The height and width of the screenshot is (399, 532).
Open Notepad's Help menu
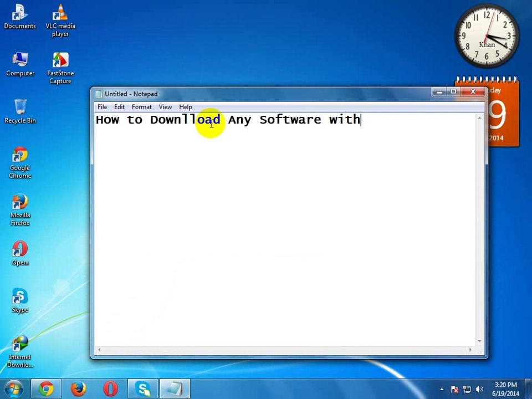pyautogui.click(x=186, y=107)
